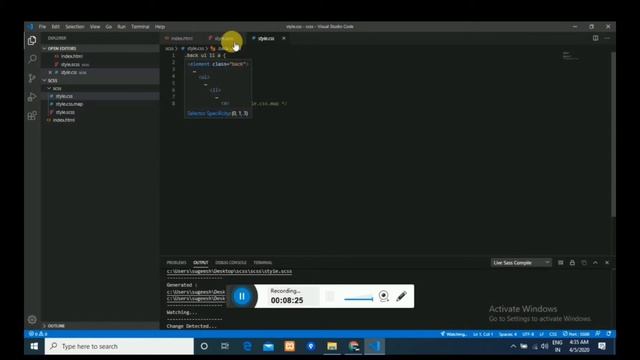The width and height of the screenshot is (640, 360).
Task: Open the Run and Debug view
Action: coord(32,97)
